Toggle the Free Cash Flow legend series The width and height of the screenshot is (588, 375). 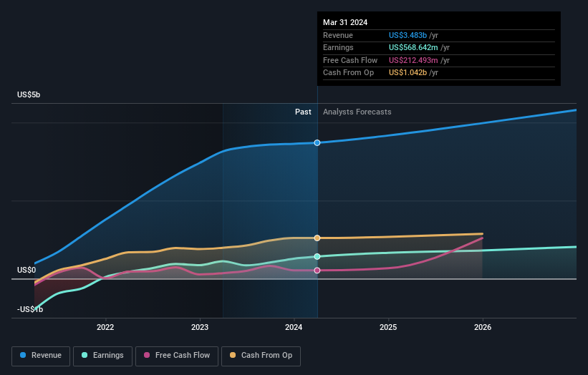177,356
